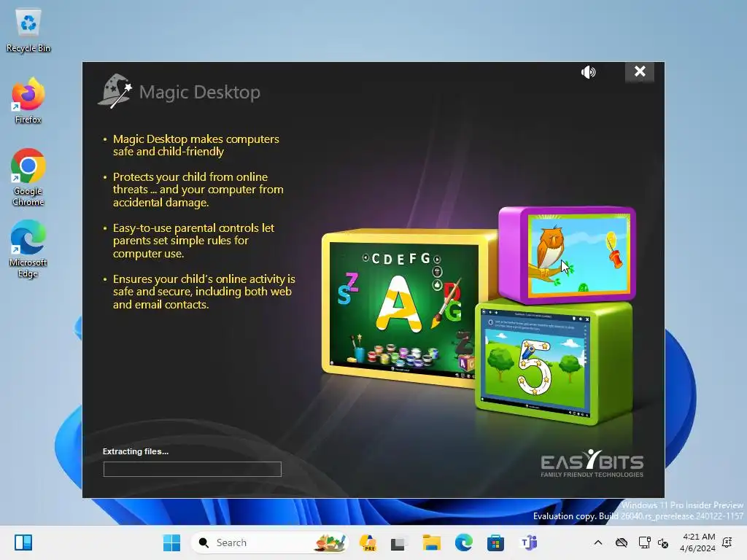This screenshot has width=747, height=560.
Task: Open the Windows Start menu
Action: [x=171, y=542]
